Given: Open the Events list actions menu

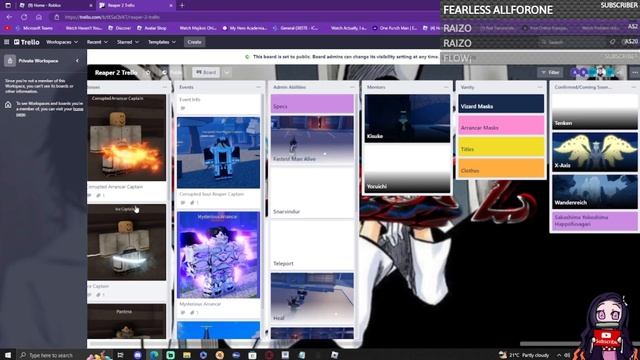Looking at the screenshot, I should (258, 87).
